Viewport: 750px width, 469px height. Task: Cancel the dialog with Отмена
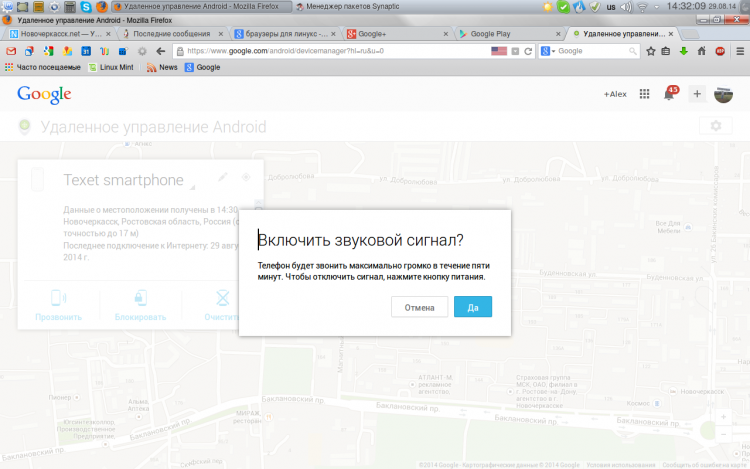coord(419,307)
